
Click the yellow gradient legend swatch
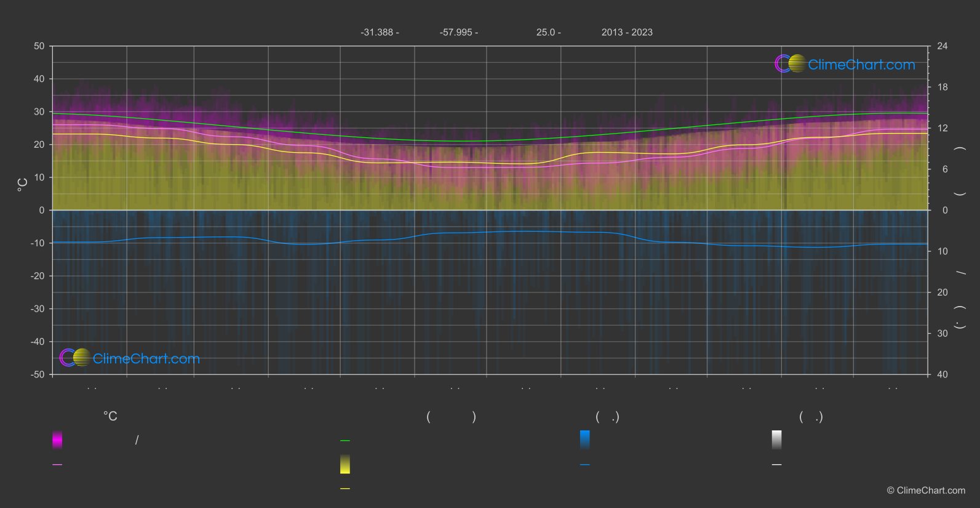(345, 464)
